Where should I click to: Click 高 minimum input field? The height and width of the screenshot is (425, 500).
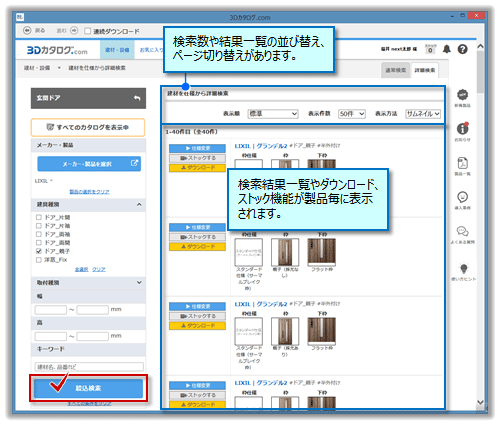51,336
